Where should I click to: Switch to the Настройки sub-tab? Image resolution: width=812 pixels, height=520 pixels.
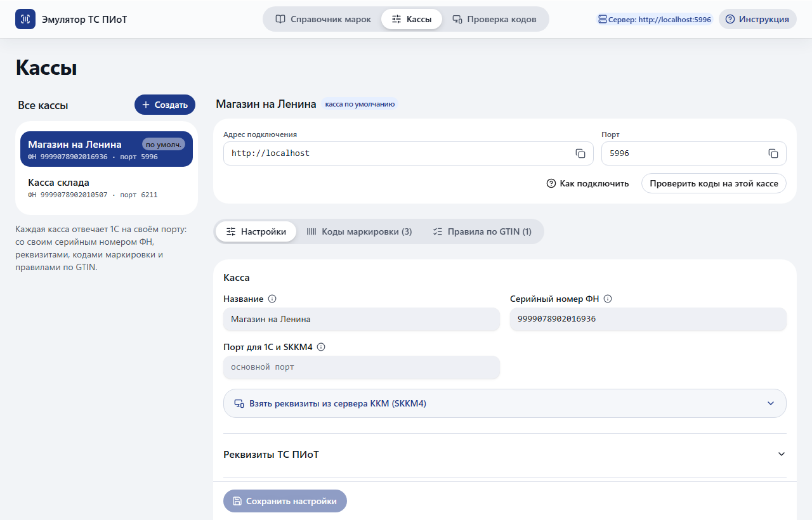click(x=256, y=231)
